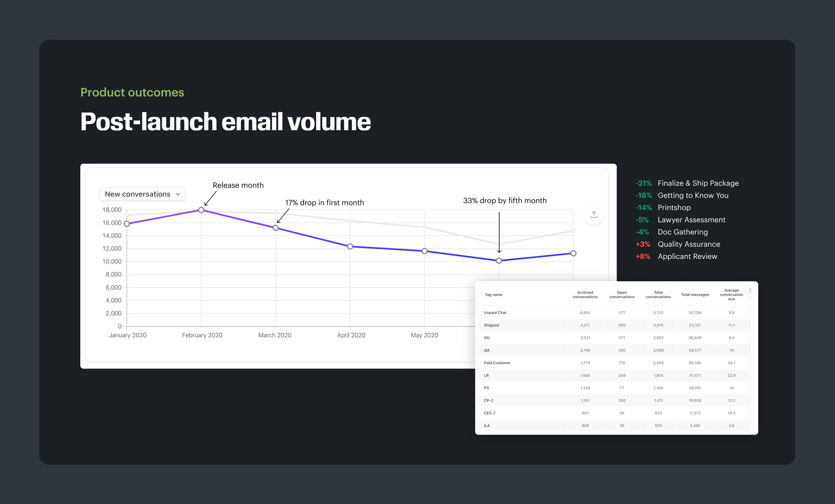
Task: Click the lowest point on blue line
Action: point(499,260)
